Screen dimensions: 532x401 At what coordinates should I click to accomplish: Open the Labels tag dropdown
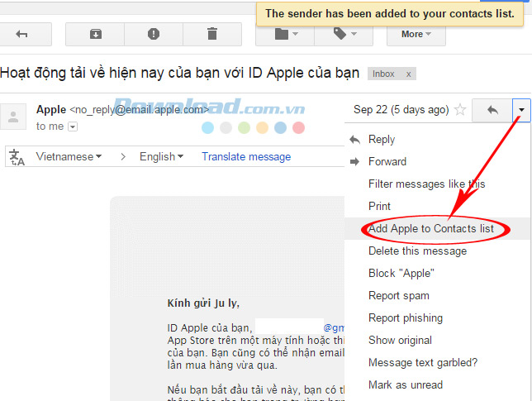click(344, 34)
